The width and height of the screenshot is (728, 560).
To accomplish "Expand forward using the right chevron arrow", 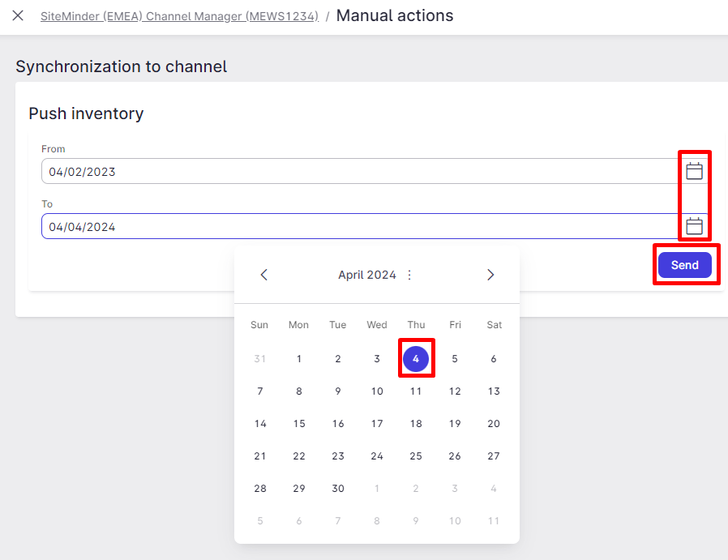I will 490,275.
